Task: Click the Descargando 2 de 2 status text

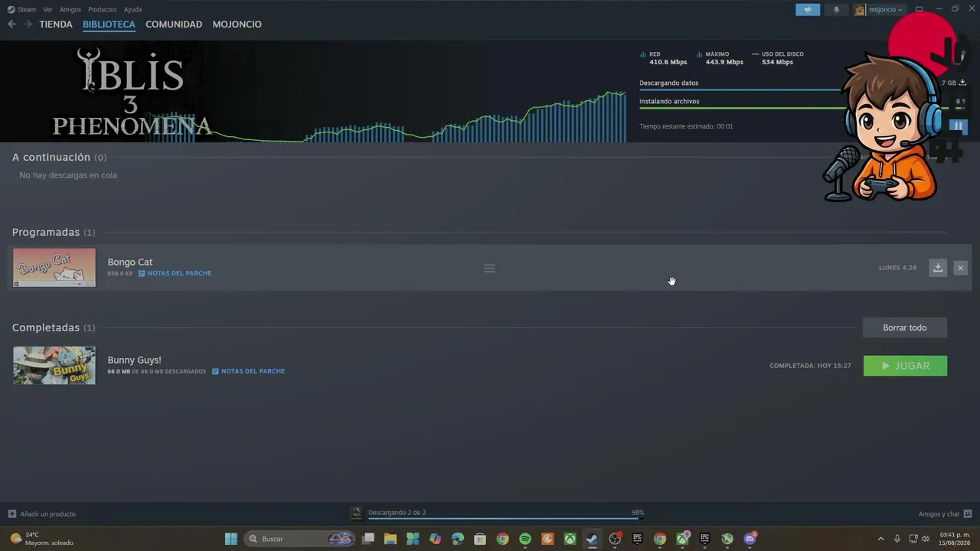Action: [x=397, y=513]
